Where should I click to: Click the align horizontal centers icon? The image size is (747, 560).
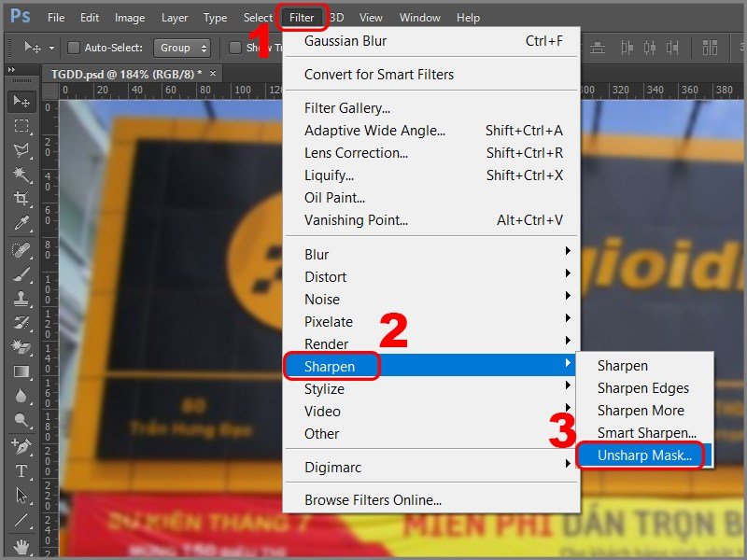pyautogui.click(x=650, y=48)
